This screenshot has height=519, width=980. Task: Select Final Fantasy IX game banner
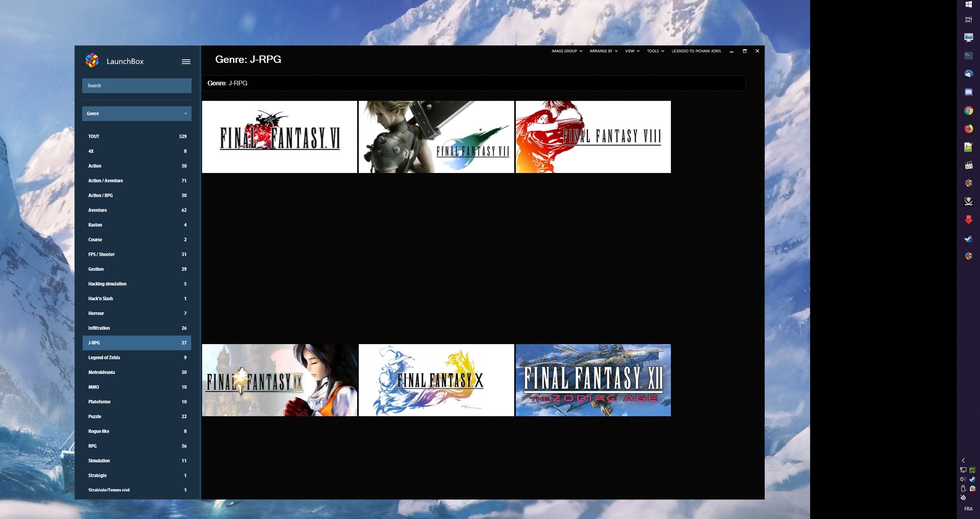pos(279,380)
